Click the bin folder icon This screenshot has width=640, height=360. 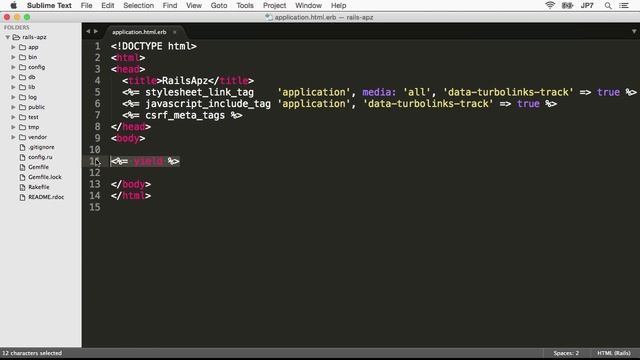[x=22, y=57]
